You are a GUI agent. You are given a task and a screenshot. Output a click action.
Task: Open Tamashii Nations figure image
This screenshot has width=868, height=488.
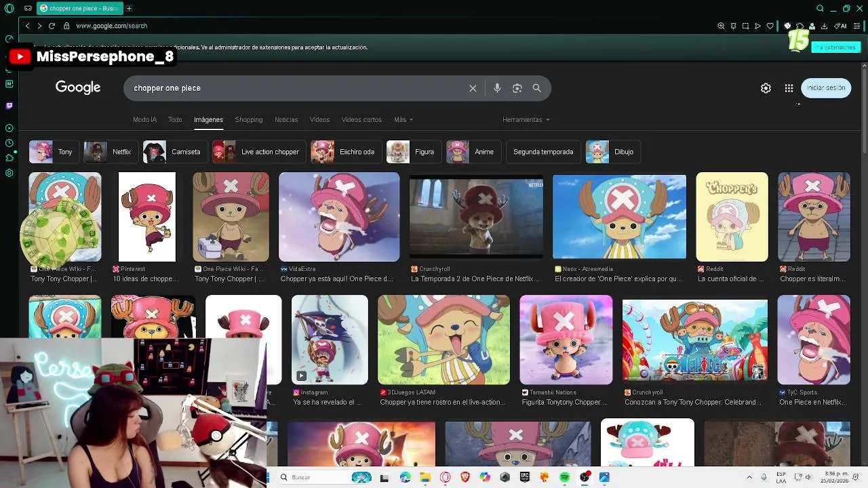(566, 340)
